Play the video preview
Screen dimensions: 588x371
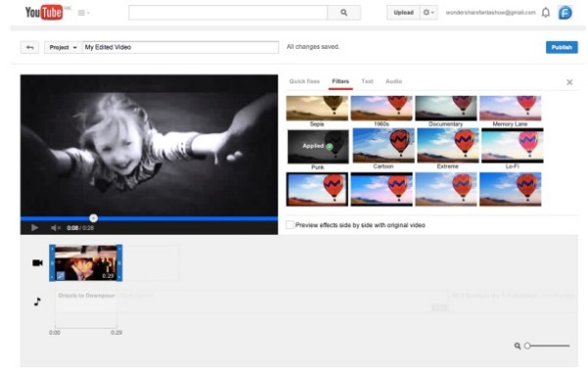tap(34, 227)
